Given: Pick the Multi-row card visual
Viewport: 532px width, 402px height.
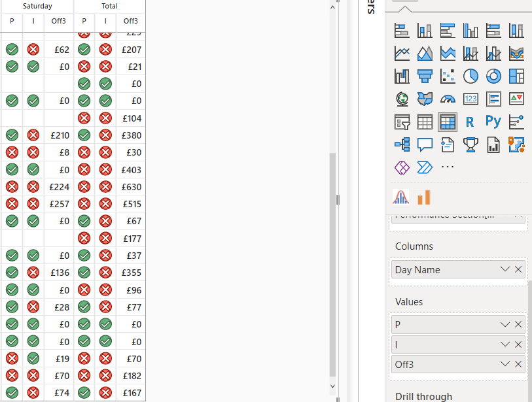Looking at the screenshot, I should [x=493, y=99].
